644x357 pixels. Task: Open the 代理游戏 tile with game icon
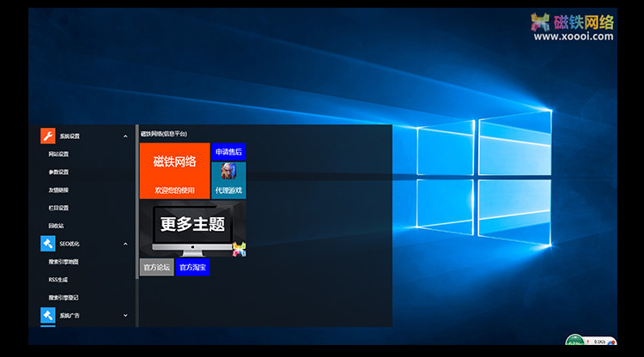click(x=228, y=180)
